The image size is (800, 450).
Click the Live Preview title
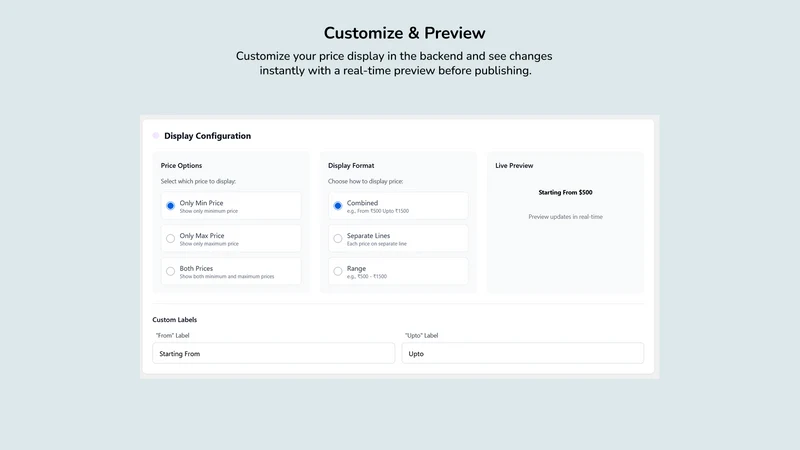(x=514, y=165)
